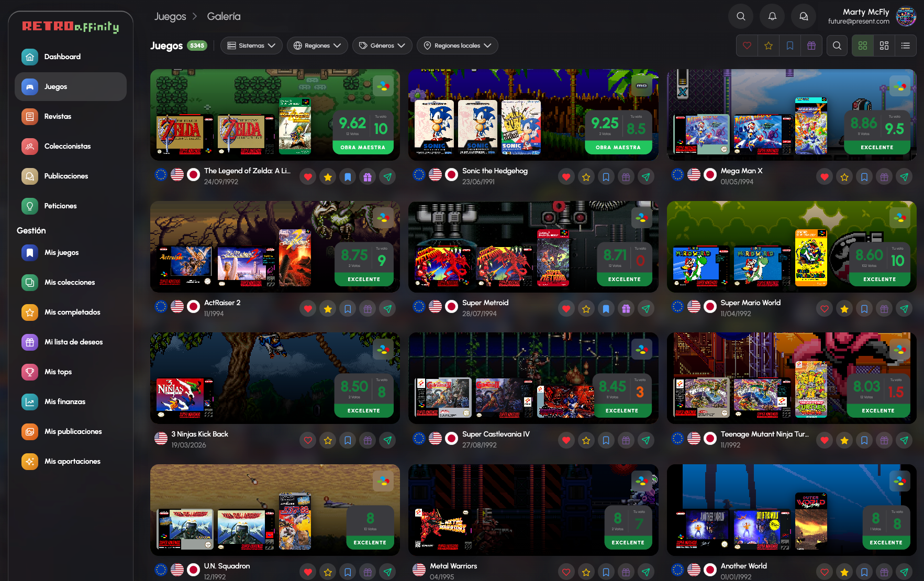Image resolution: width=924 pixels, height=581 pixels.
Task: Switch to the list view
Action: click(906, 46)
